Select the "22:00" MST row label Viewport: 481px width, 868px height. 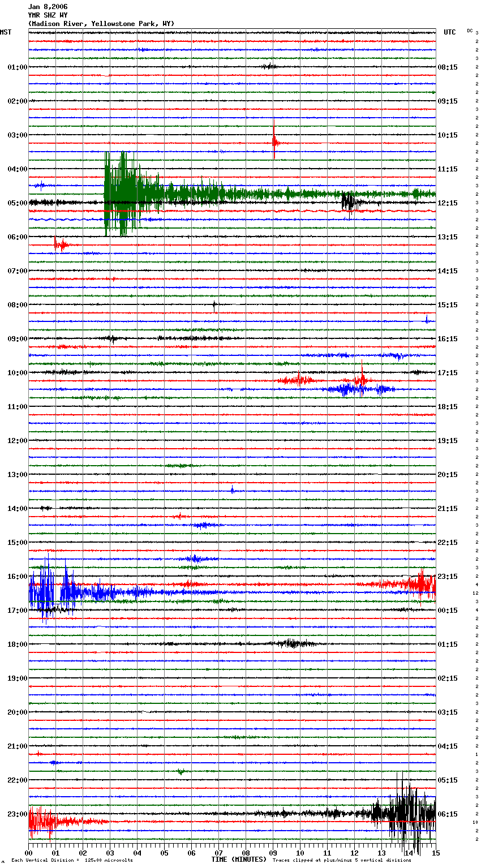(x=18, y=780)
